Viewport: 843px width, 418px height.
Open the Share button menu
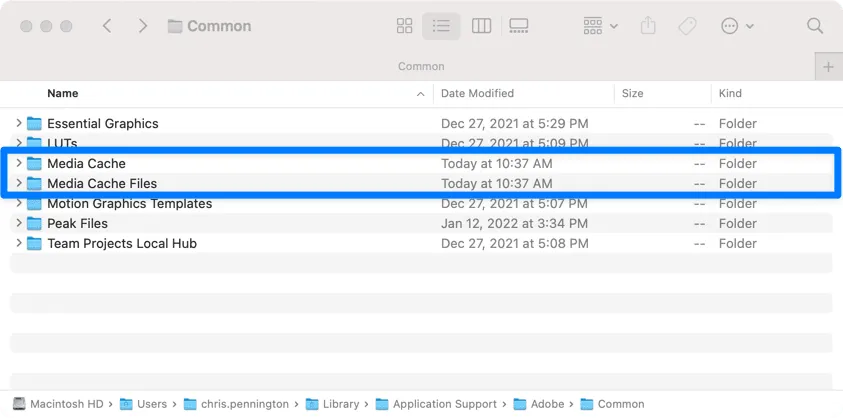[648, 26]
